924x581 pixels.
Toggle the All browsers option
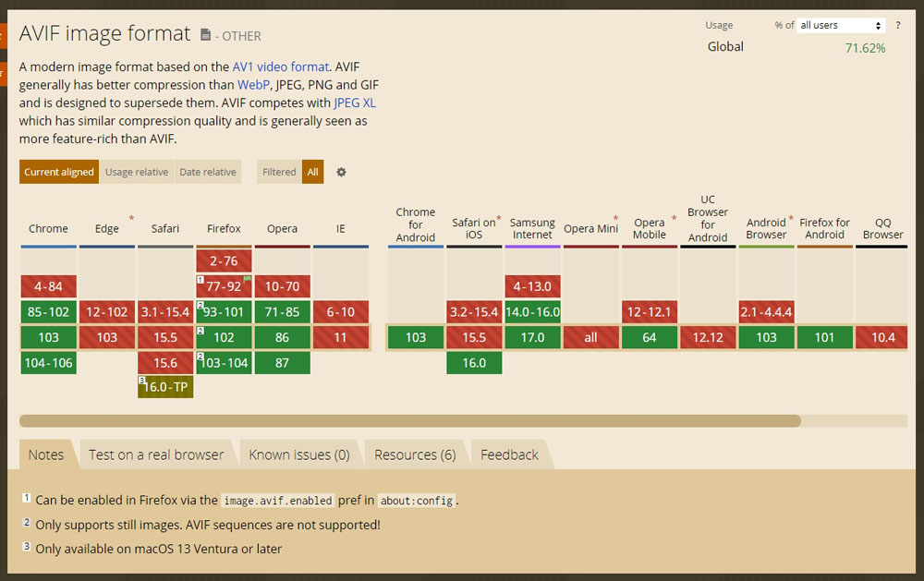coord(313,172)
